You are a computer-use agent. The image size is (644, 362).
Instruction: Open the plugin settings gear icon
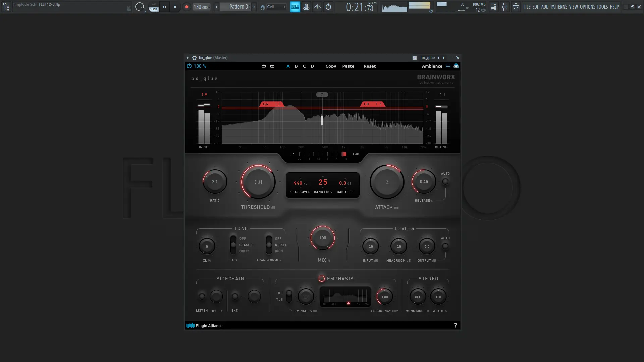[x=194, y=58]
